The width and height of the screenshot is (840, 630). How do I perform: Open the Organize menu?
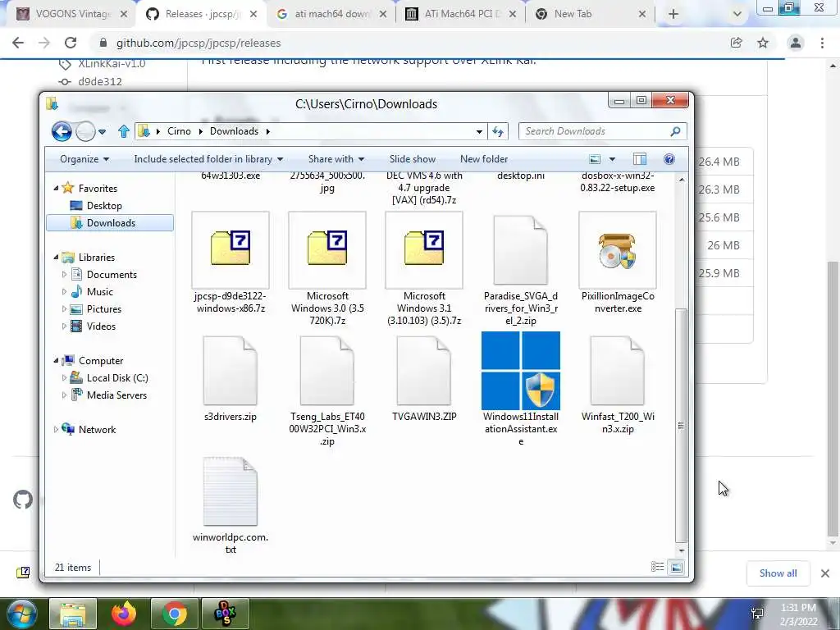[x=84, y=159]
